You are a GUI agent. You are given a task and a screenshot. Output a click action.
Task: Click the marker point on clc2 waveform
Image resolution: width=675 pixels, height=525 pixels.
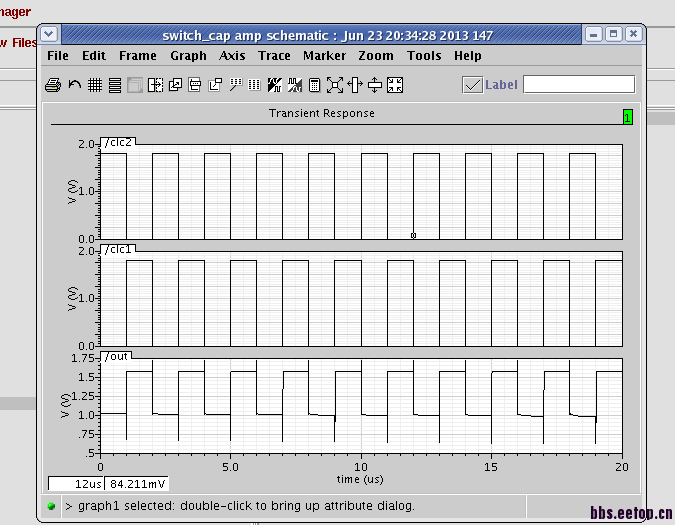(x=413, y=236)
